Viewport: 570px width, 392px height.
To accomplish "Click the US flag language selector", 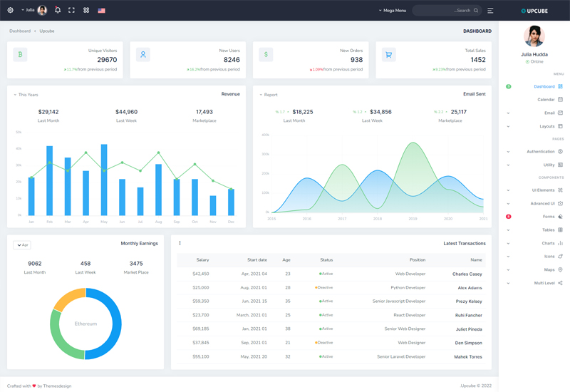I will [x=101, y=11].
